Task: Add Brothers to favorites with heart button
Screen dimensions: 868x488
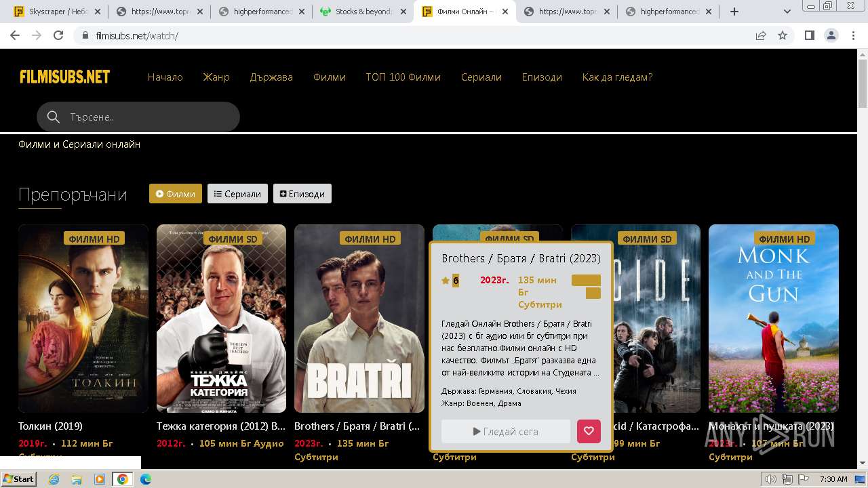Action: [x=589, y=431]
